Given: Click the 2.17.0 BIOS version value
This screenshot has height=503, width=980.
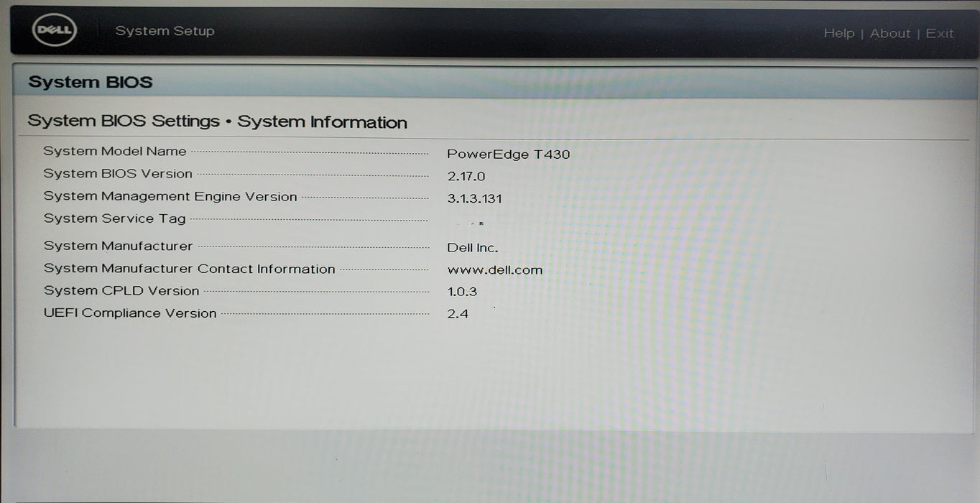Looking at the screenshot, I should tap(466, 176).
